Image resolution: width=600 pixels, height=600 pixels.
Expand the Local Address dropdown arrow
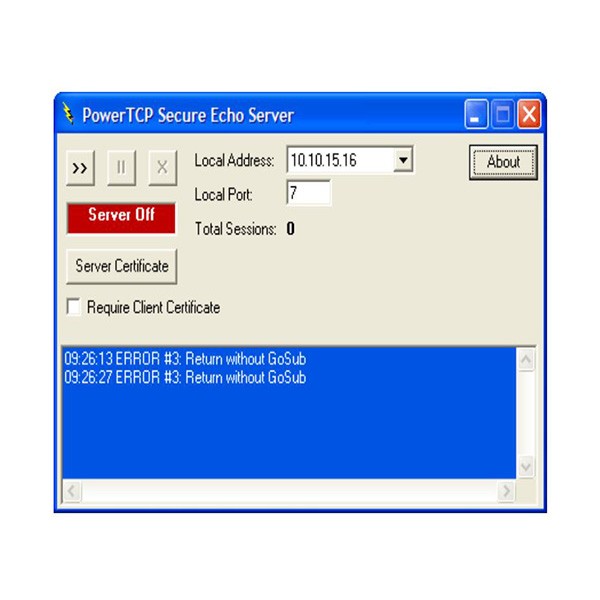[403, 160]
